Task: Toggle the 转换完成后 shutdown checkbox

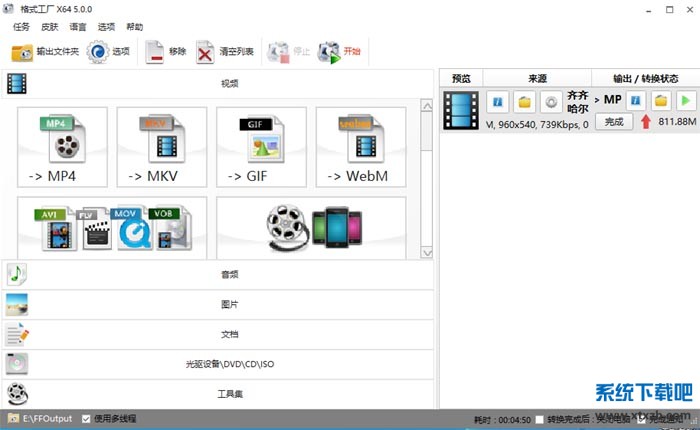Action: (x=541, y=419)
